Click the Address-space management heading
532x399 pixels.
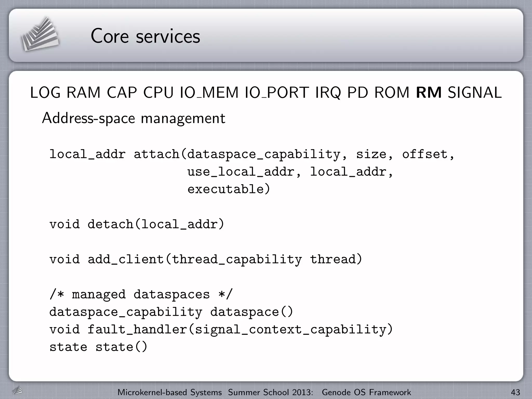tap(134, 118)
